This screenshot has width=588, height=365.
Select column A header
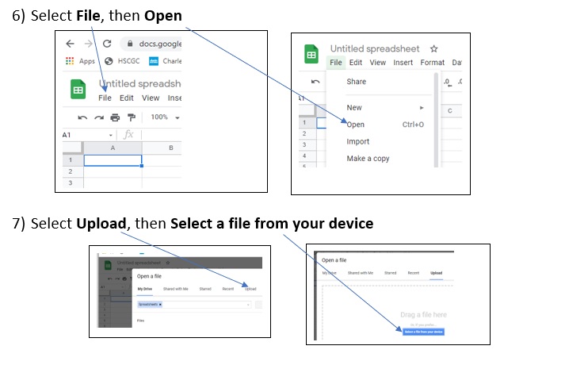point(113,148)
